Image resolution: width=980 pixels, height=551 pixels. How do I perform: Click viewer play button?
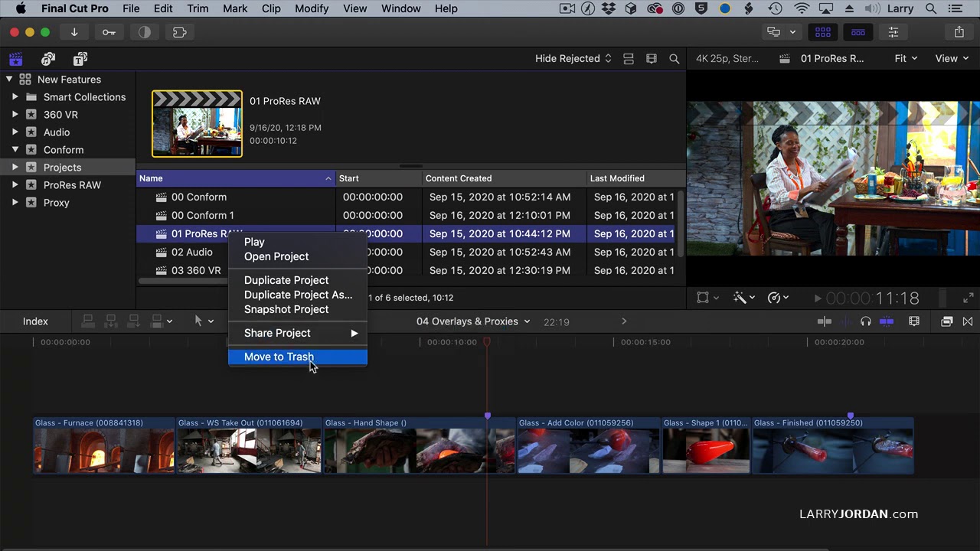pos(818,298)
